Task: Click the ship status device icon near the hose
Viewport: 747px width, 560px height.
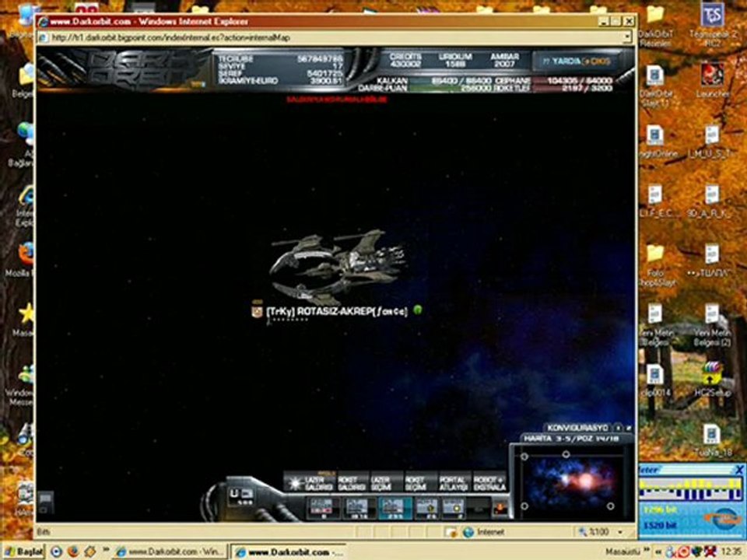Action: click(240, 497)
